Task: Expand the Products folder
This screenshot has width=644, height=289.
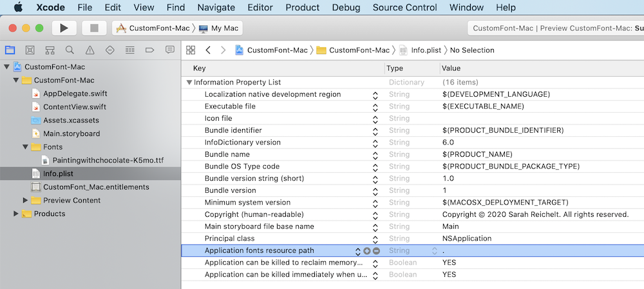Action: (x=16, y=214)
